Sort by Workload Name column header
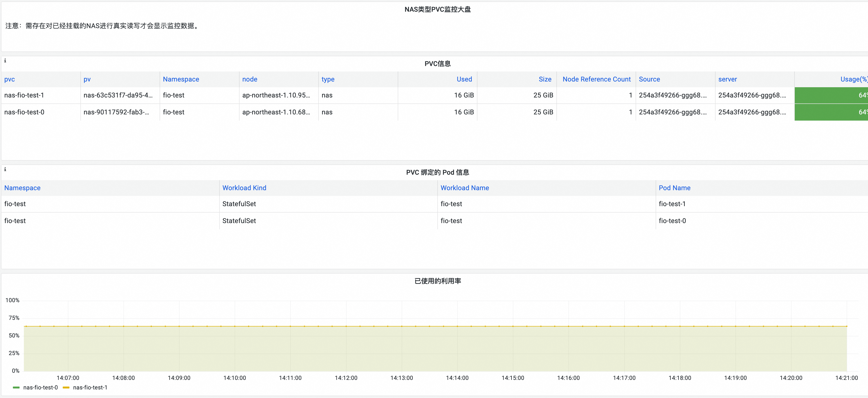 pyautogui.click(x=465, y=188)
